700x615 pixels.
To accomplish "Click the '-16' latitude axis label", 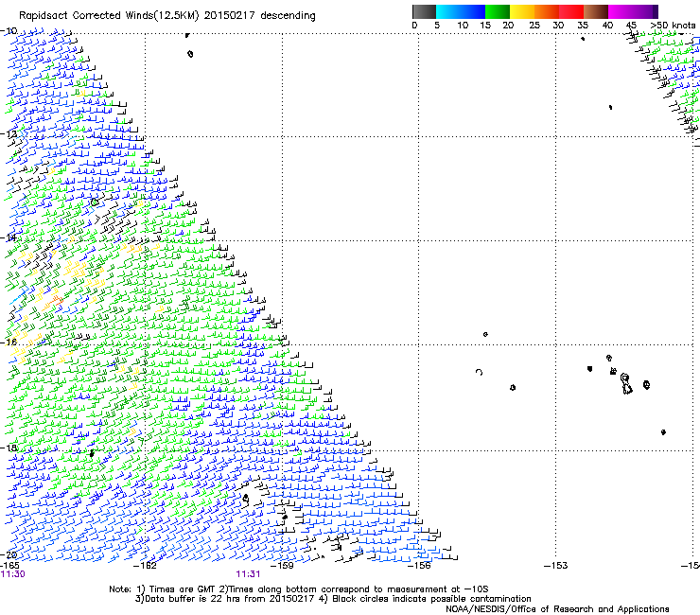I will coord(9,343).
